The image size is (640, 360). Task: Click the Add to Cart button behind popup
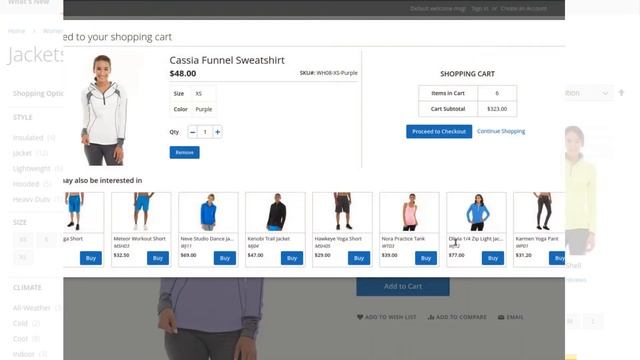[403, 287]
